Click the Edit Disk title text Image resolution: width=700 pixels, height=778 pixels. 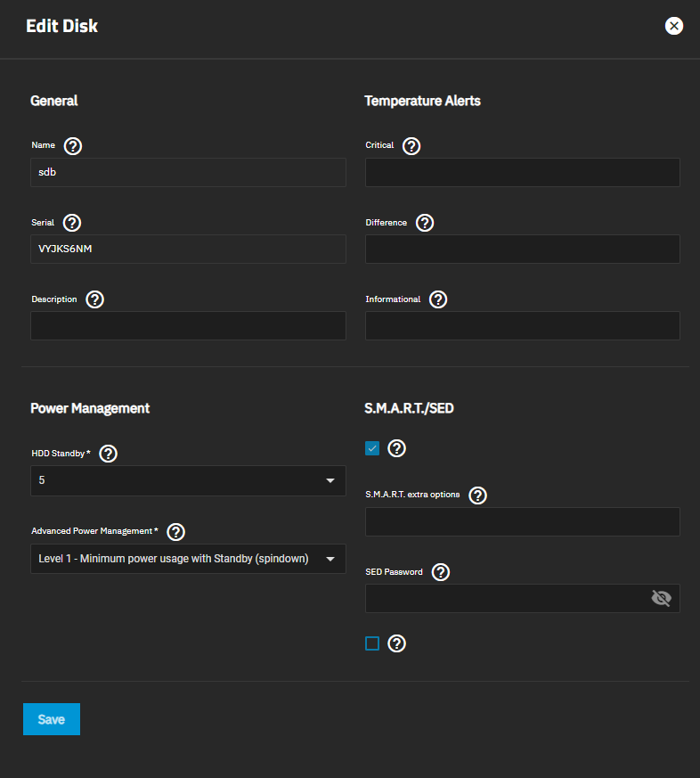[62, 26]
